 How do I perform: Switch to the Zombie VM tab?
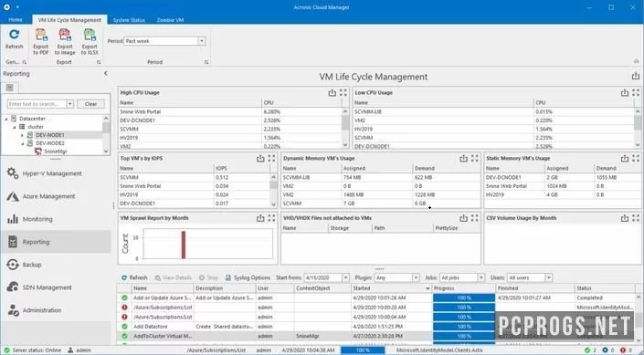(x=170, y=20)
